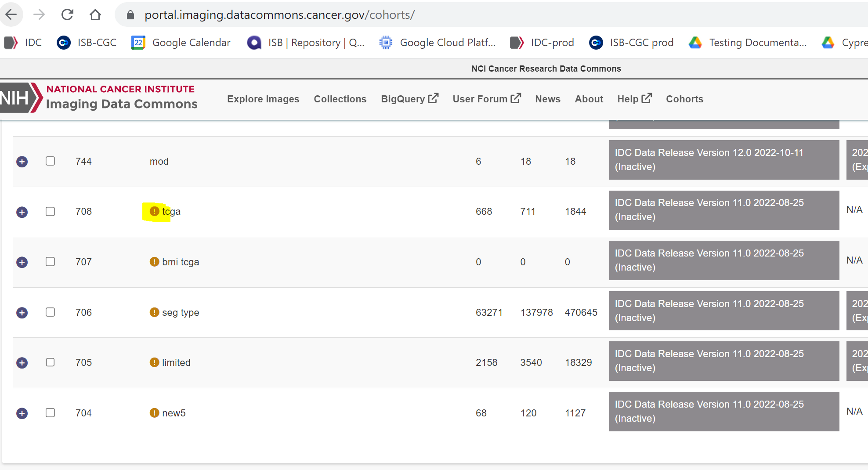Select the checkbox beside bmi tcga
Viewport: 868px width, 470px height.
coord(50,261)
